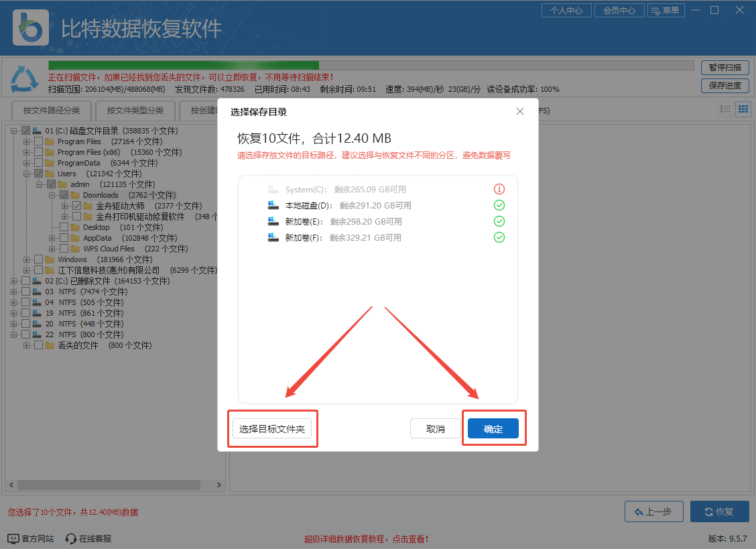Click the 官方网站 monitor icon
Screen dimensions: 756x549
tap(13, 538)
